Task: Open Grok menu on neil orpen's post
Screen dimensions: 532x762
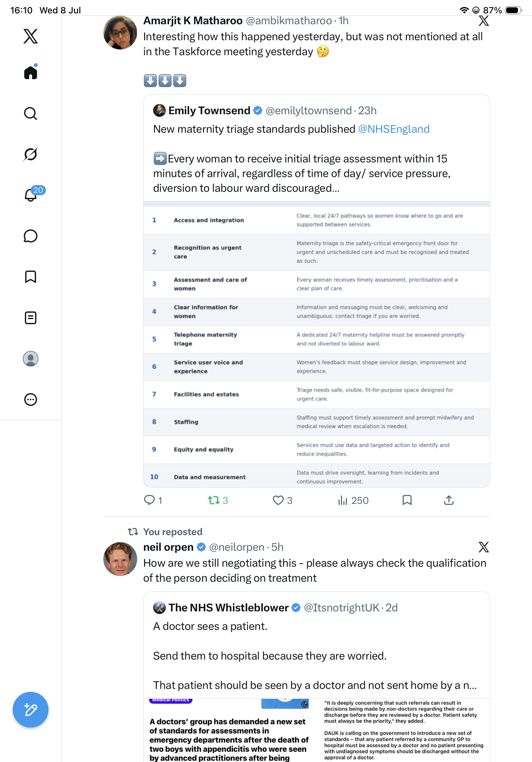Action: pyautogui.click(x=484, y=547)
